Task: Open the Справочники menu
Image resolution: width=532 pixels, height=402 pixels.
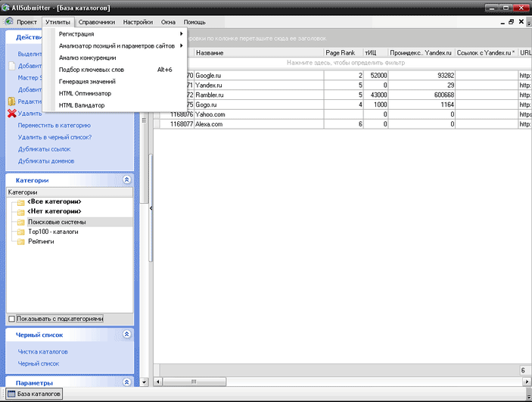Action: coord(97,22)
